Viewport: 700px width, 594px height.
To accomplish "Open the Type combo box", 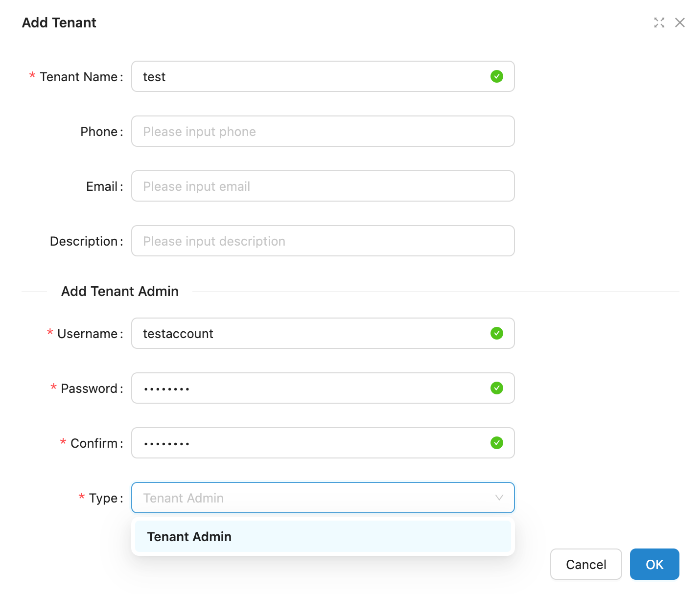I will pyautogui.click(x=313, y=498).
